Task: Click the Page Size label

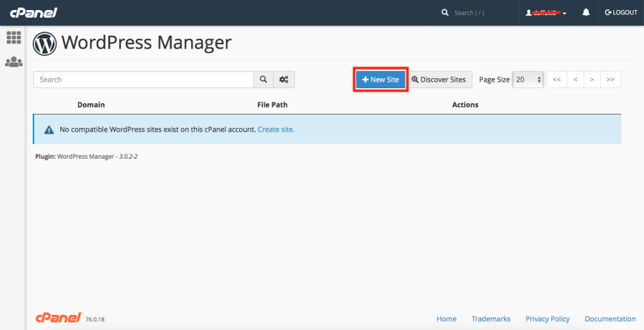Action: 494,79
